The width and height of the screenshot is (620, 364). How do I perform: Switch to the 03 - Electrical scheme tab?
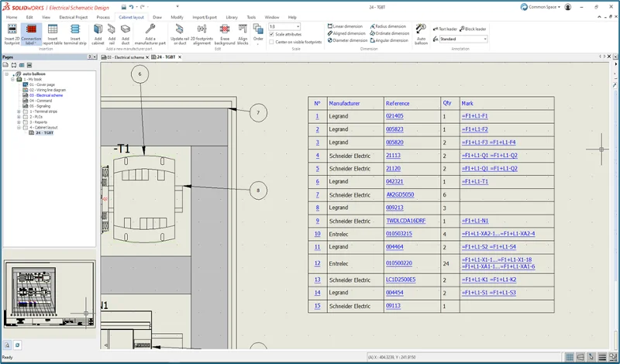[126, 57]
